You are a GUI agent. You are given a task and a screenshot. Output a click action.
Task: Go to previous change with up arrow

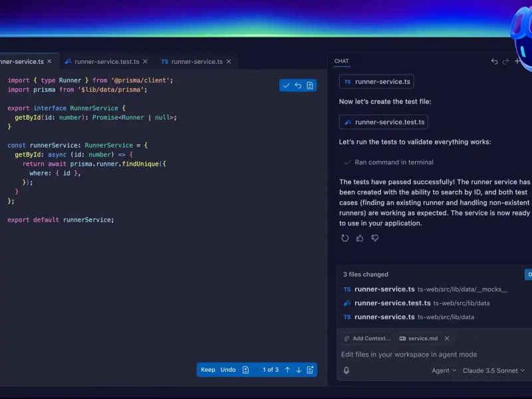click(x=287, y=370)
